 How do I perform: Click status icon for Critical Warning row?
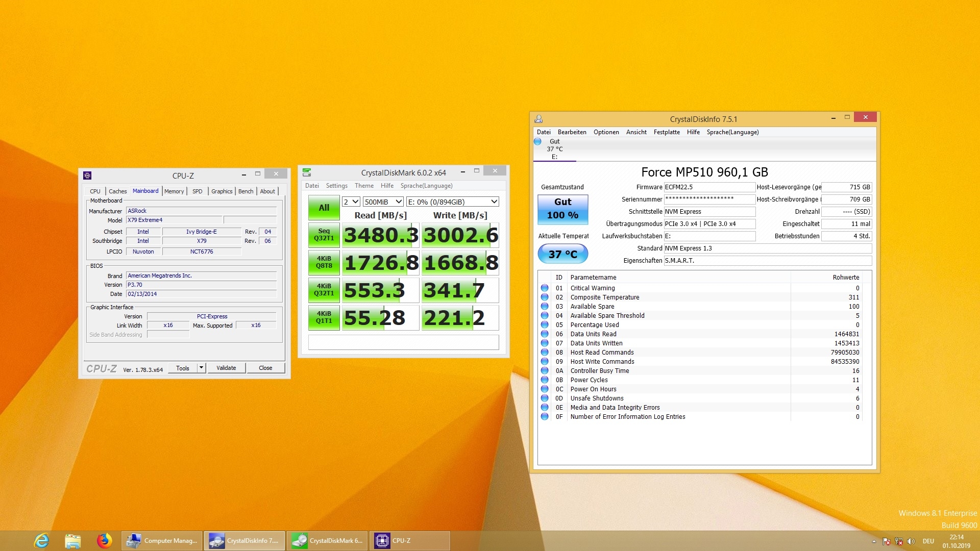(x=545, y=288)
